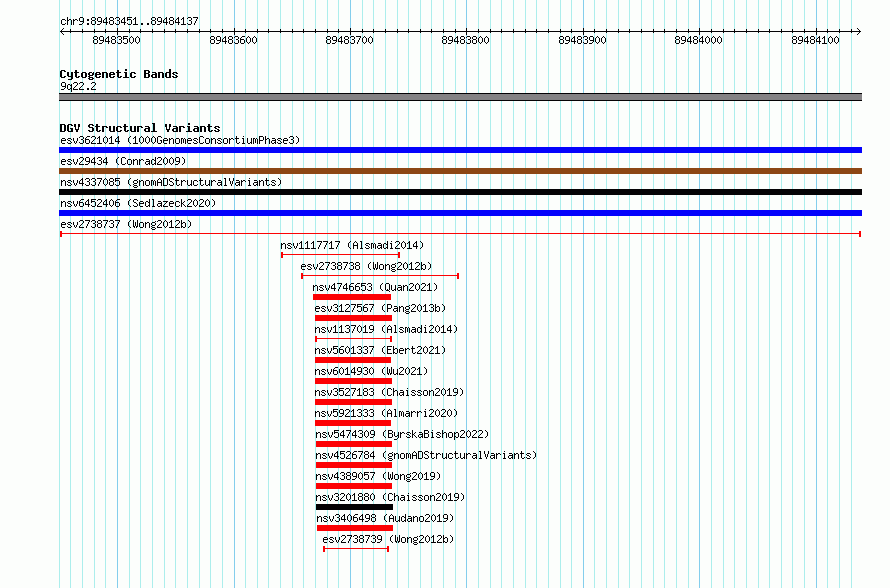Select the thin red esv2738737 variant line
This screenshot has width=890, height=588.
pos(460,234)
